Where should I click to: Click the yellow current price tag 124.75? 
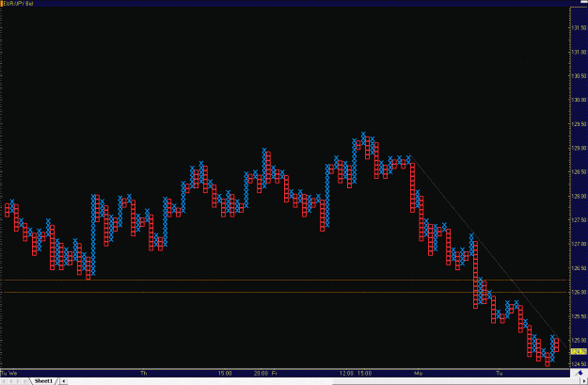click(x=579, y=352)
